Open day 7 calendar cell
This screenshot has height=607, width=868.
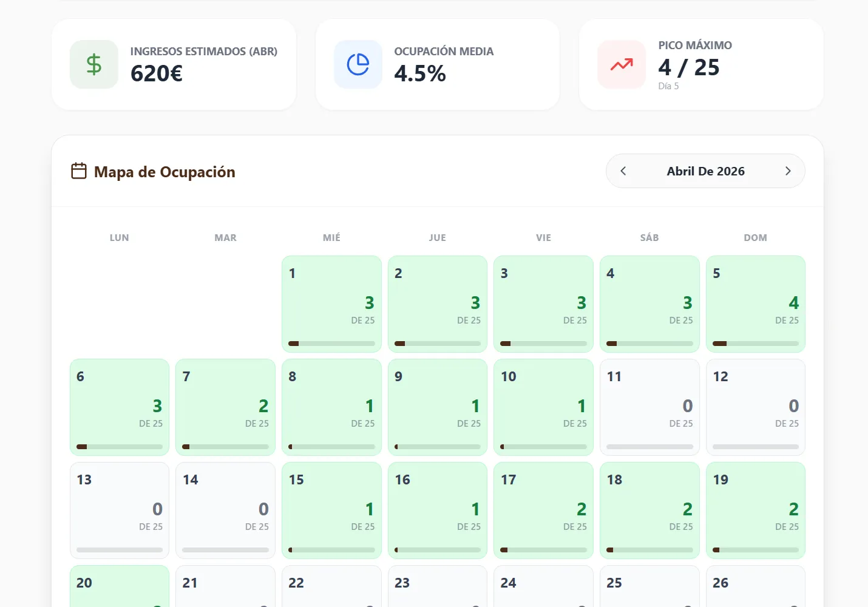pos(225,407)
